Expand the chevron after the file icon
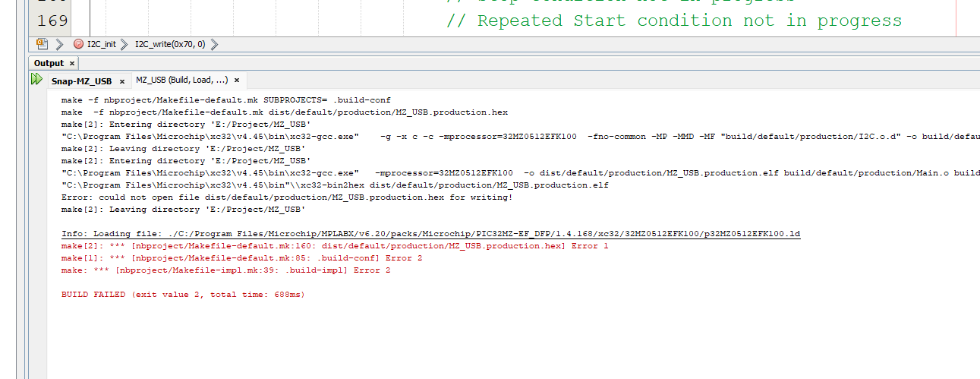The image size is (980, 379). point(59,45)
